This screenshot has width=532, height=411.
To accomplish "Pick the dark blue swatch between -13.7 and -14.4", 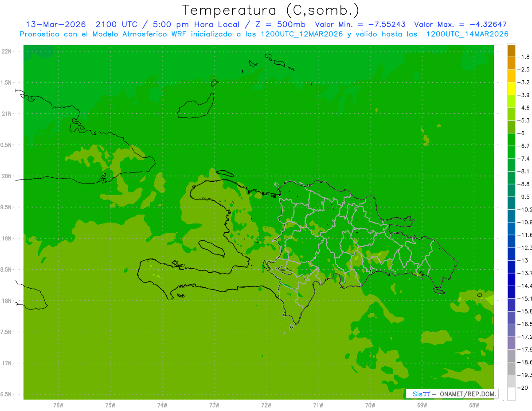I will coord(511,279).
